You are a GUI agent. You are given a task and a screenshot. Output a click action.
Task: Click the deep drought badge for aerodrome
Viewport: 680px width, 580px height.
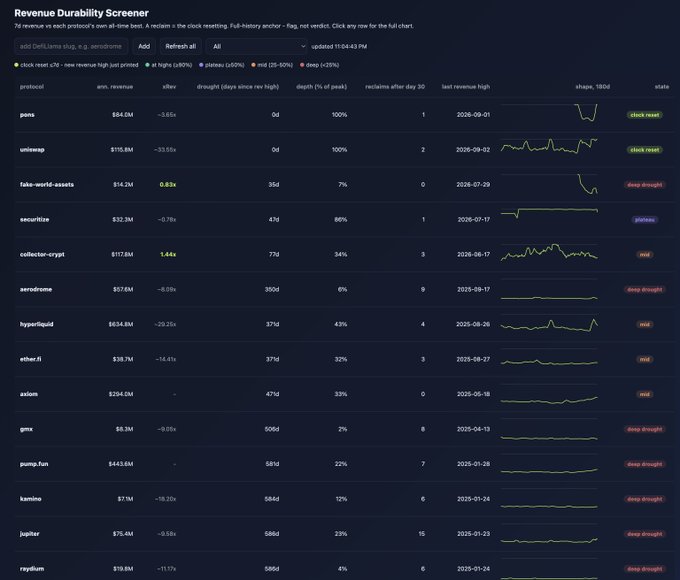[x=644, y=289]
